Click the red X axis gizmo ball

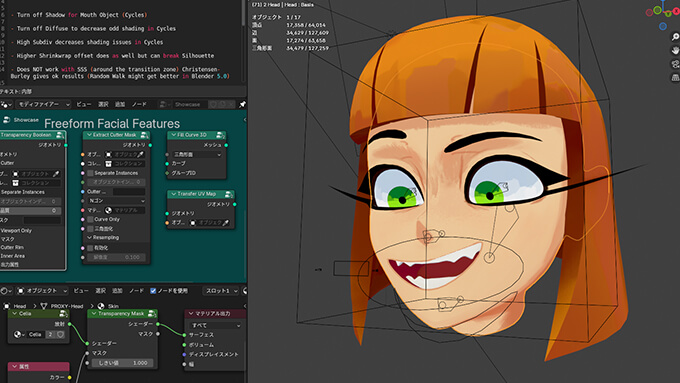[677, 12]
